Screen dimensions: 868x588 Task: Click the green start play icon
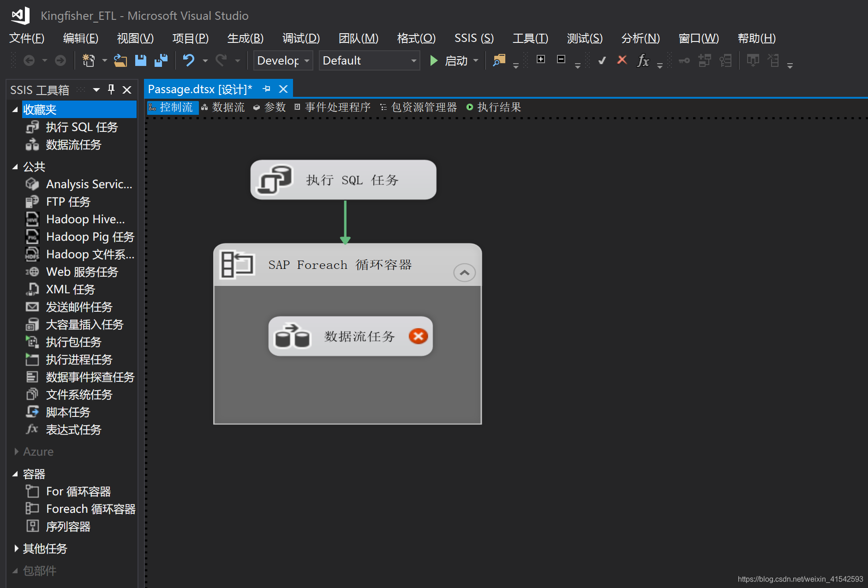[x=434, y=60]
